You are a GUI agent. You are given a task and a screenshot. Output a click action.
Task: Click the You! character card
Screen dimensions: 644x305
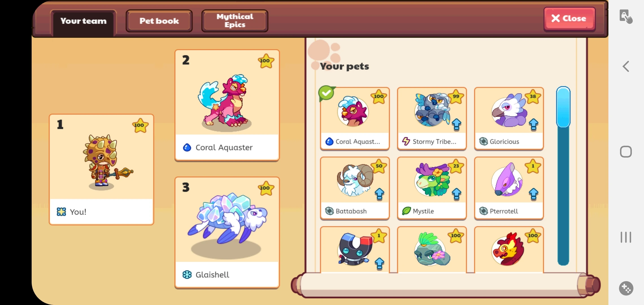[x=101, y=169]
